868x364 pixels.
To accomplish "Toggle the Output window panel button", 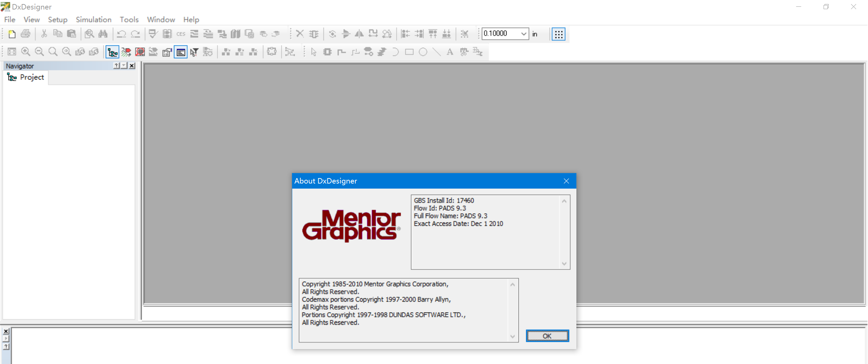I will point(181,52).
